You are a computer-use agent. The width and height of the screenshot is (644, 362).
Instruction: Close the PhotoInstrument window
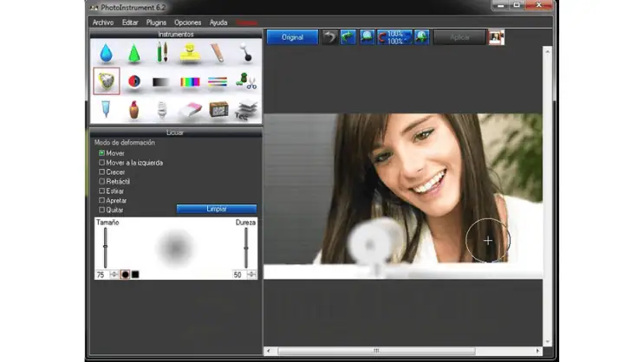(x=539, y=5)
